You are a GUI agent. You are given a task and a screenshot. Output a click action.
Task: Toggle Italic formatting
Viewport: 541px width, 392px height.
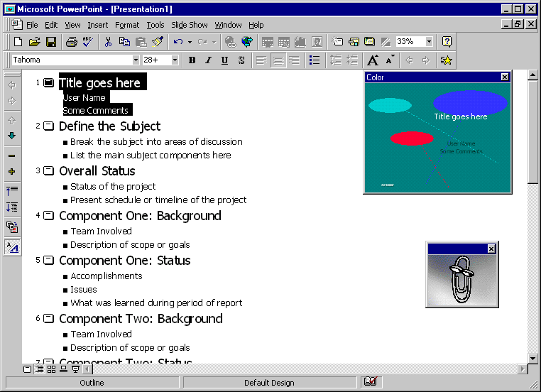pos(209,60)
